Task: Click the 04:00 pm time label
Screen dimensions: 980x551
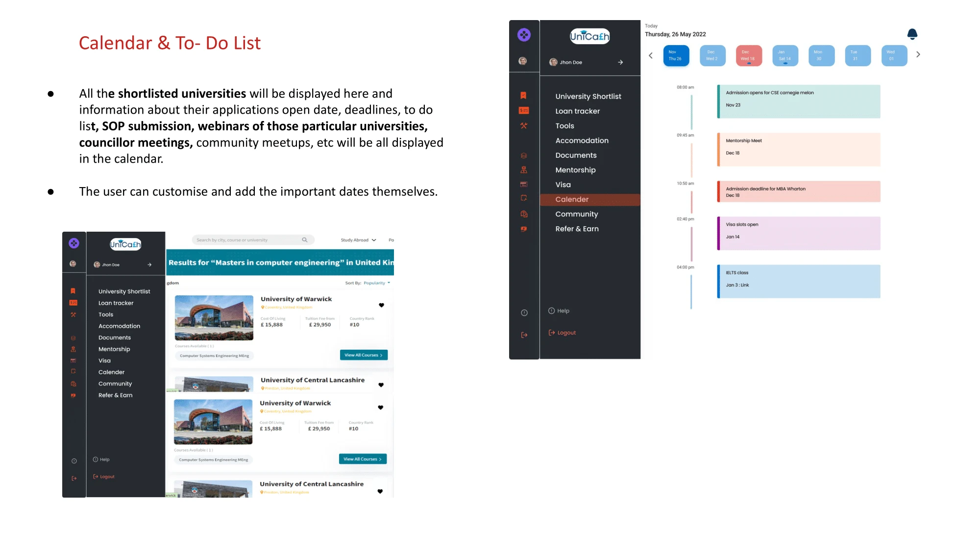Action: click(685, 267)
